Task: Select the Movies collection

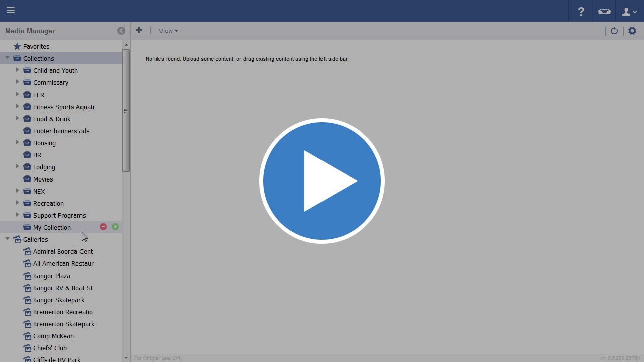Action: click(x=43, y=179)
